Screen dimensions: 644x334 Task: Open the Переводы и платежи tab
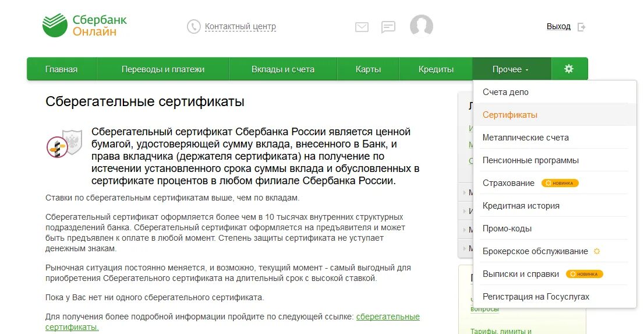[162, 69]
